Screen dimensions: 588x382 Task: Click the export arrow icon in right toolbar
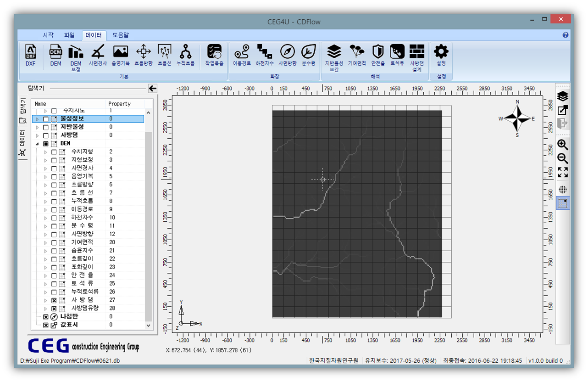point(563,110)
